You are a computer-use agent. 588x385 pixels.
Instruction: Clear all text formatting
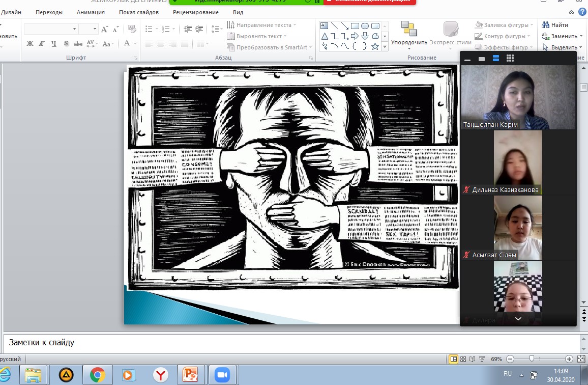[132, 29]
